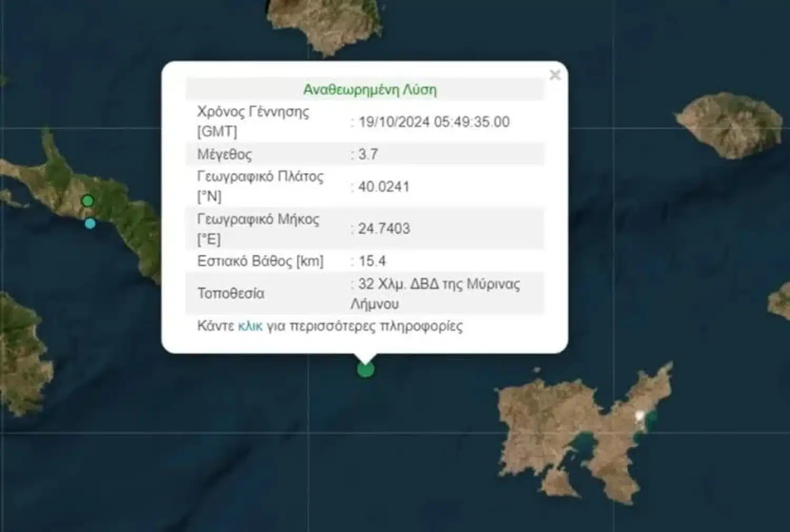Screen dimensions: 790x532
Task: Click the green epicenter marker below the popup
Action: (366, 369)
